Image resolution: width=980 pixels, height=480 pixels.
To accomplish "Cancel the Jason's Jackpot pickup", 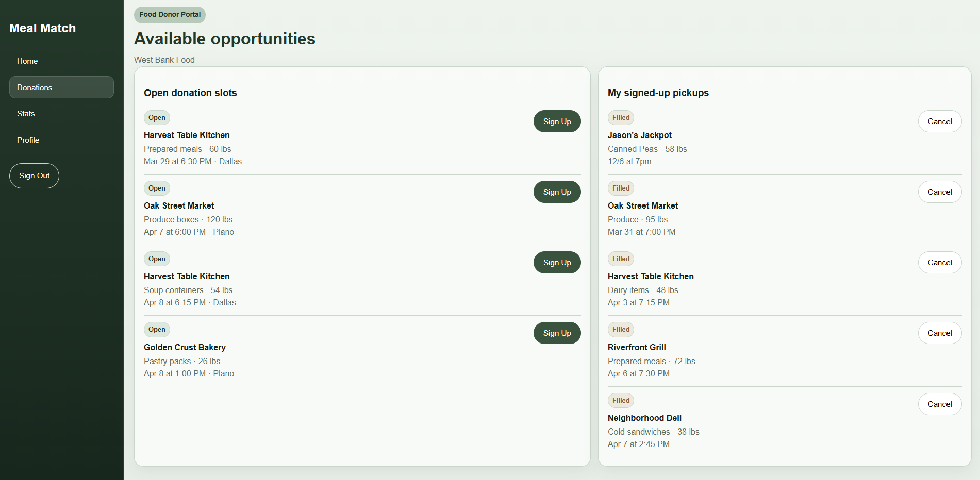I will 939,122.
